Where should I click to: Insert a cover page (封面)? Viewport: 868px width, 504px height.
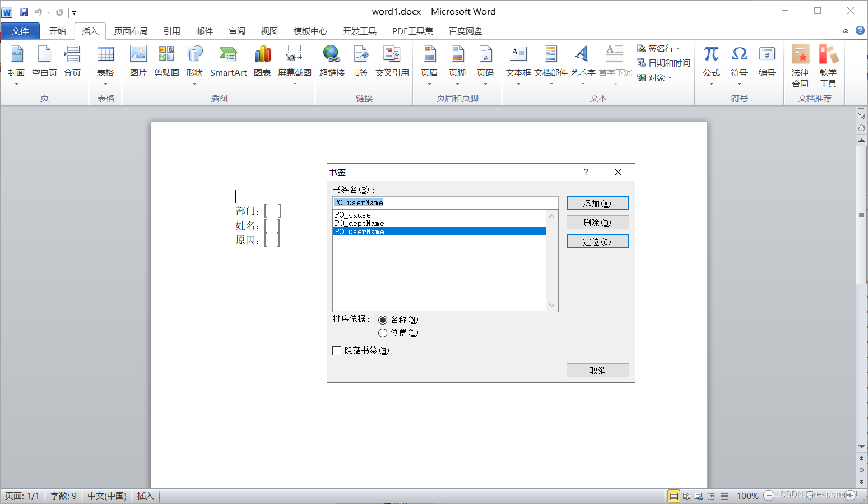[x=16, y=64]
